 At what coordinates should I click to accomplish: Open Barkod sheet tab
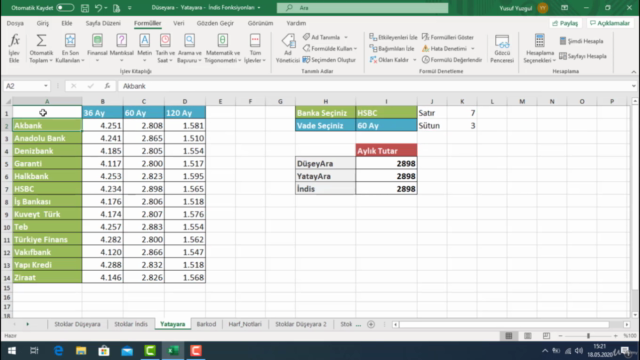tap(206, 324)
